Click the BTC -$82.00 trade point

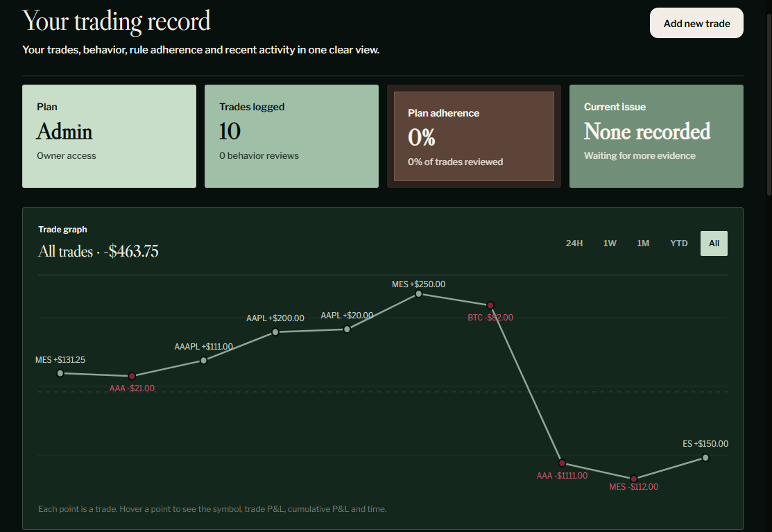[x=490, y=306]
